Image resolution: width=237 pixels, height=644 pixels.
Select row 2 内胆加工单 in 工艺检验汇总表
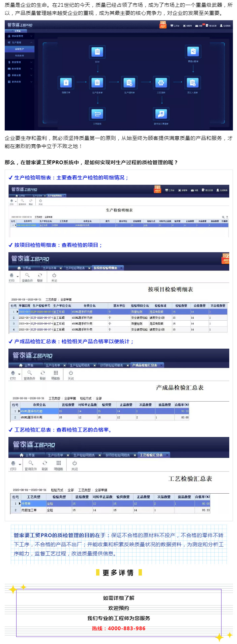pos(111,510)
